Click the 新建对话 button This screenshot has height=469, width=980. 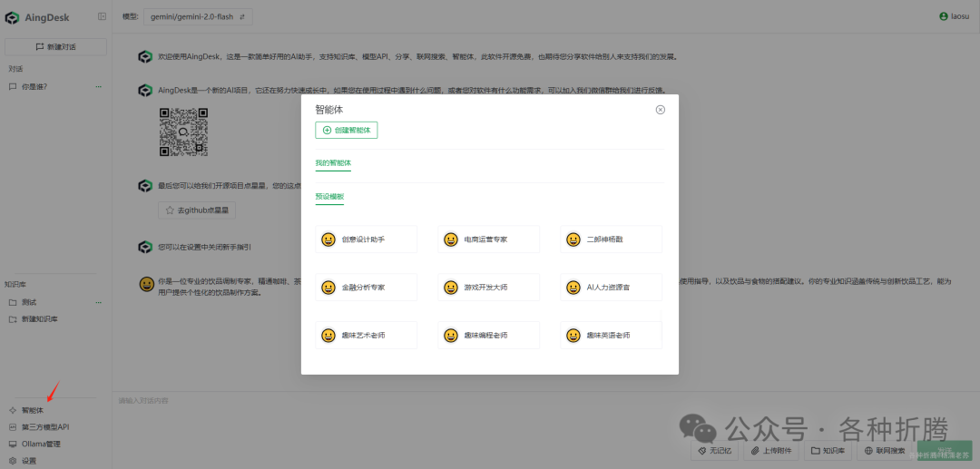coord(55,47)
